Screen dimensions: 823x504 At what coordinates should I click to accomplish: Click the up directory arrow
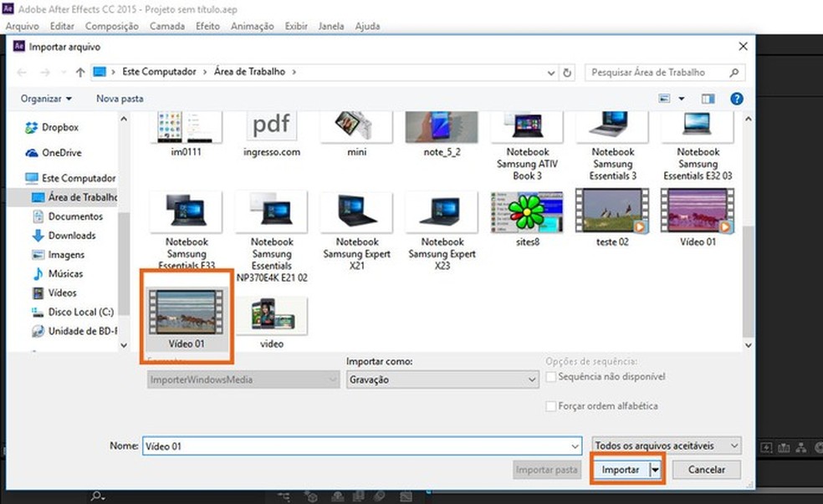[x=80, y=73]
